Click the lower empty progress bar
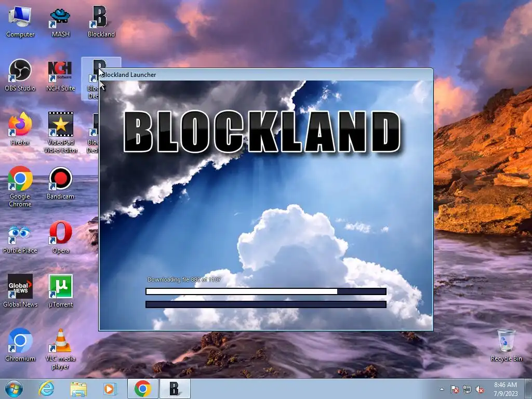This screenshot has height=399, width=532. click(266, 304)
